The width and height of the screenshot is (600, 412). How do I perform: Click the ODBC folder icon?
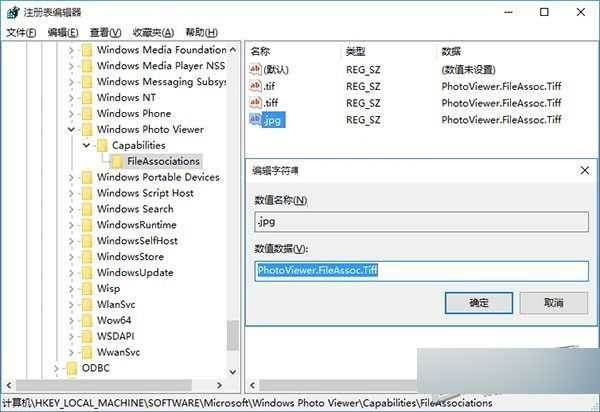71,368
